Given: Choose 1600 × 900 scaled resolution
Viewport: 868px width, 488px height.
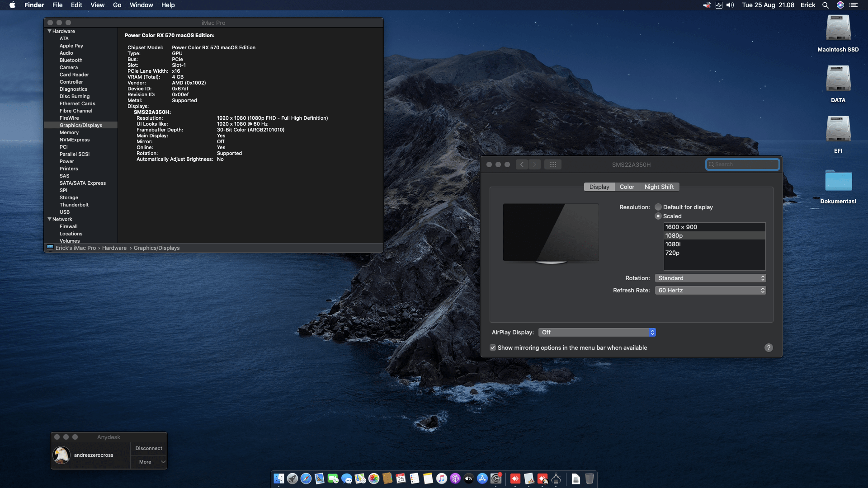Looking at the screenshot, I should tap(714, 227).
